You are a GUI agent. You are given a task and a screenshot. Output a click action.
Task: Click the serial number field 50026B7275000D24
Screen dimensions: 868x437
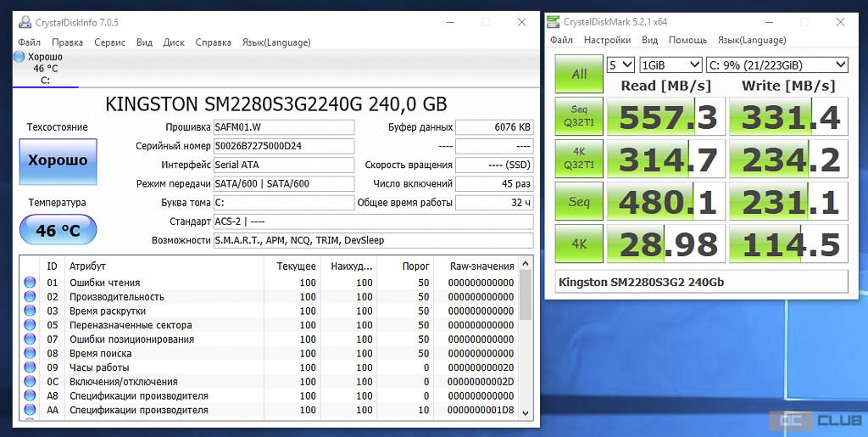pyautogui.click(x=284, y=146)
